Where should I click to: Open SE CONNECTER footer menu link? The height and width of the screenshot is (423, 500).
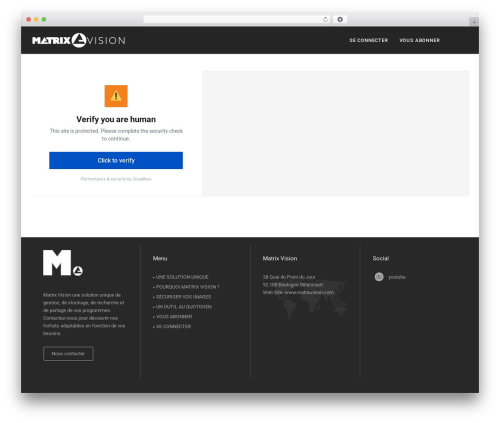(174, 326)
